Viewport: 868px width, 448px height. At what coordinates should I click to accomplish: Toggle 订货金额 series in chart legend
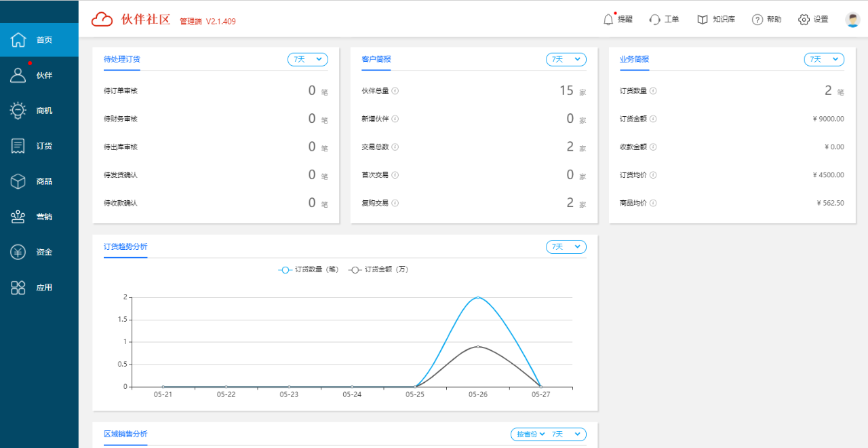[x=355, y=269]
